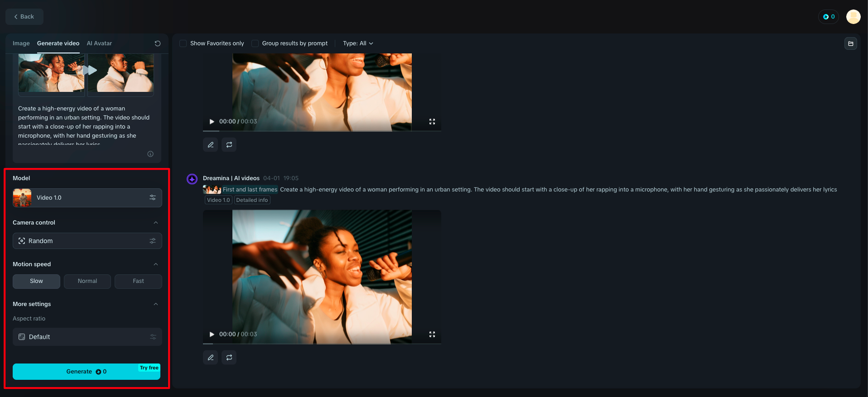Seek on the upper video progress bar
Viewport: 868px width, 397px height.
point(322,131)
